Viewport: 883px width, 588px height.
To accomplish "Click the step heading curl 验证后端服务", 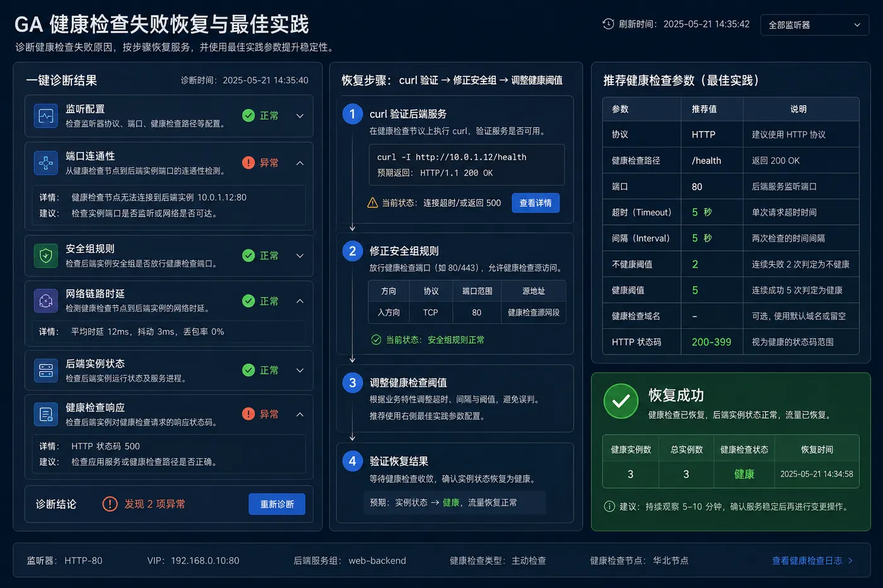I will [408, 114].
